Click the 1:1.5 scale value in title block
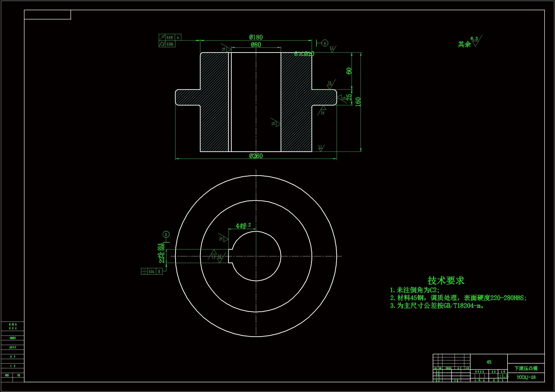555x392 pixels. click(x=503, y=376)
